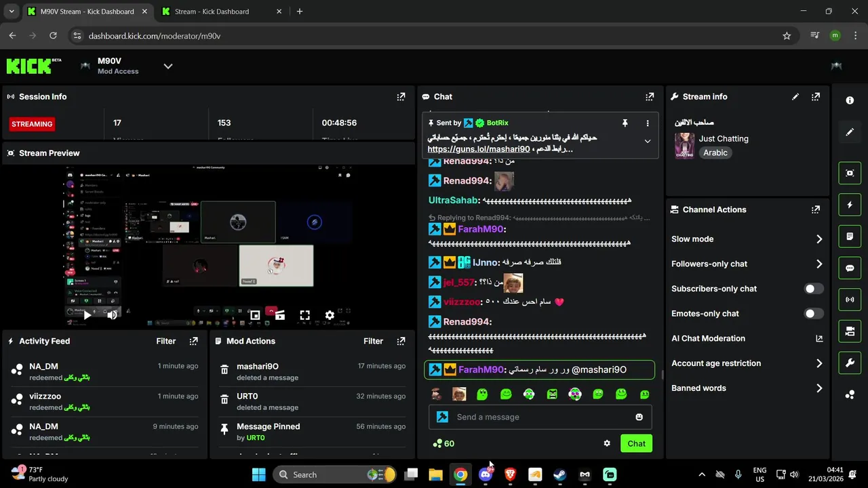Toggle Mod Actions document sidebar button

[x=850, y=237]
